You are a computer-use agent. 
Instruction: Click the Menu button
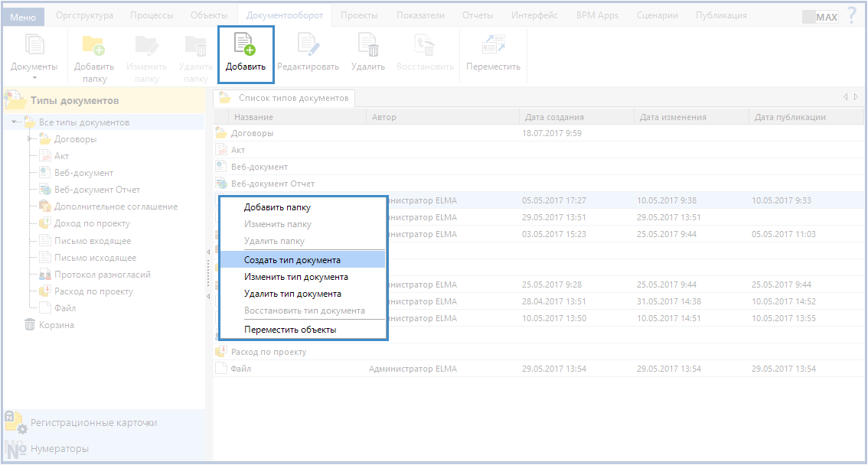point(23,16)
